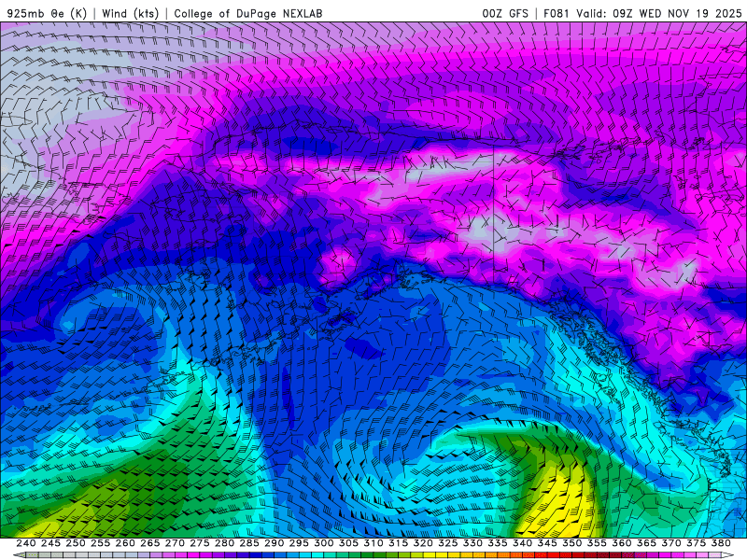Click the 305 label on the color scale
The width and height of the screenshot is (747, 560).
(348, 543)
